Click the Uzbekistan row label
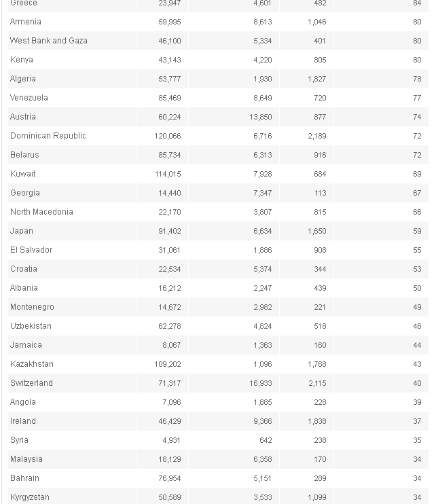This screenshot has width=436, height=504. 31,326
